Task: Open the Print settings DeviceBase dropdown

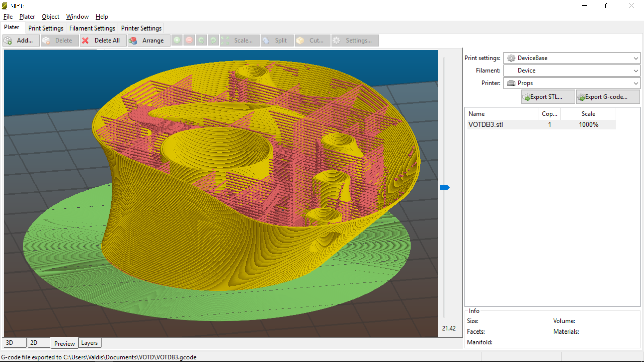Action: [x=572, y=58]
